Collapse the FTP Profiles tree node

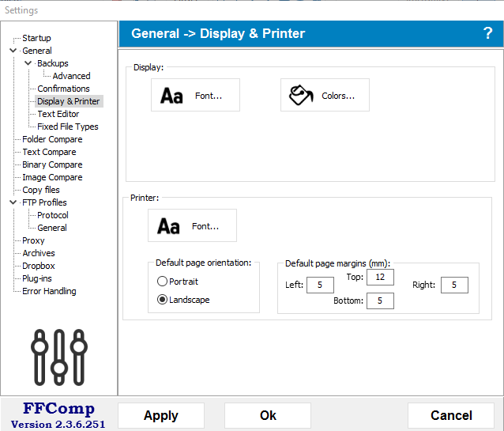pyautogui.click(x=13, y=202)
